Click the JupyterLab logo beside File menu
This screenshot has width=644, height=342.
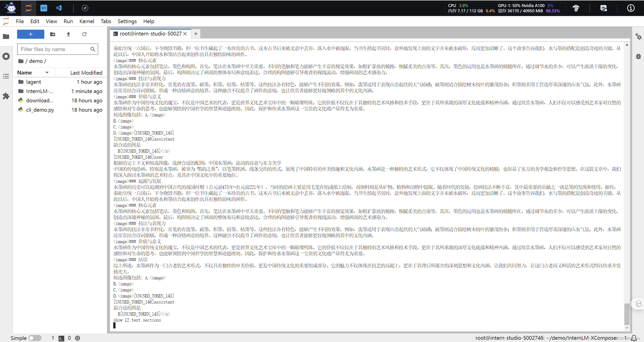6,21
